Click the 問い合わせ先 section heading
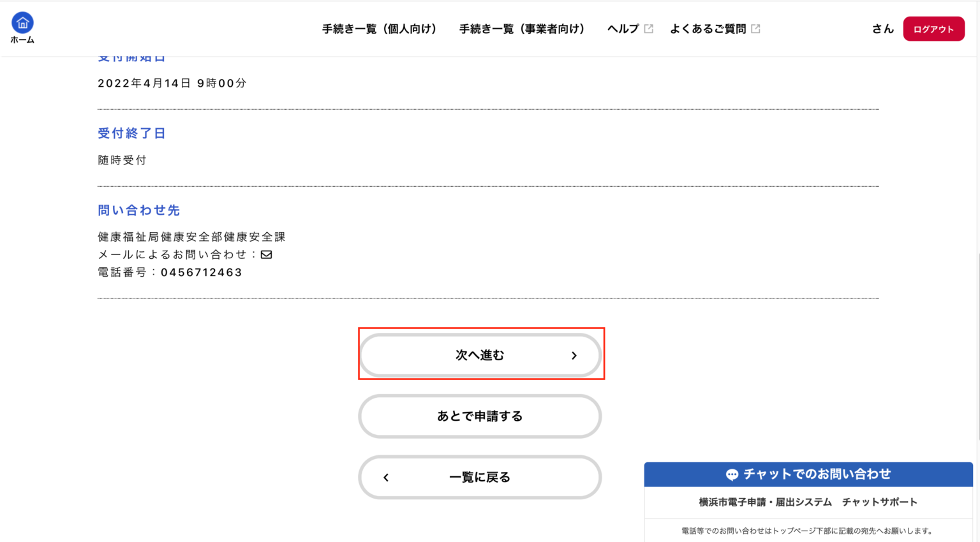The height and width of the screenshot is (542, 980). click(138, 210)
